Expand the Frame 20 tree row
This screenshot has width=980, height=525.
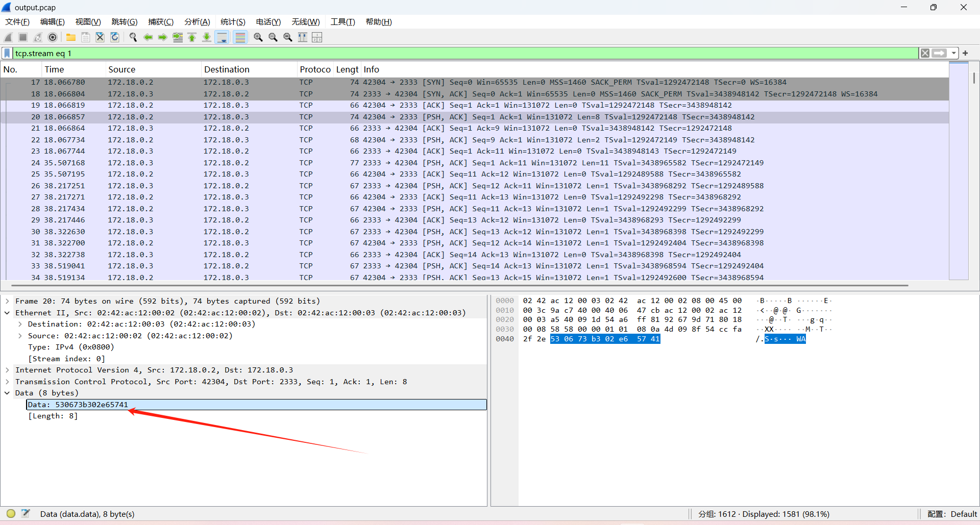(8, 302)
